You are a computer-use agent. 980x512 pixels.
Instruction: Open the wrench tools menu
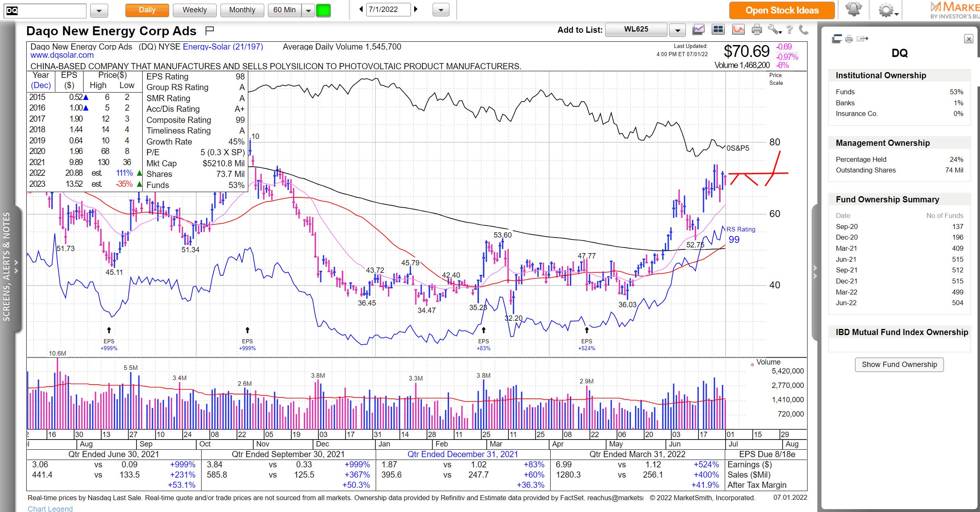pos(774,29)
